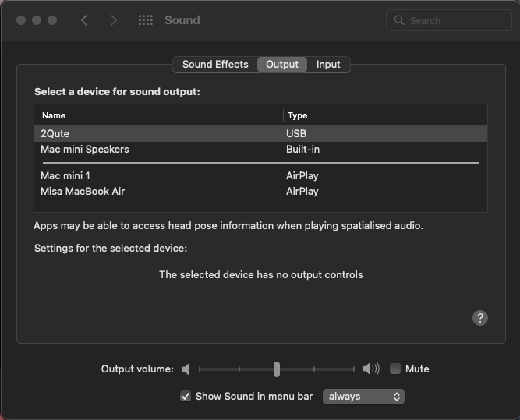Uncheck Show Sound in menu bar
The height and width of the screenshot is (420, 520).
tap(186, 396)
